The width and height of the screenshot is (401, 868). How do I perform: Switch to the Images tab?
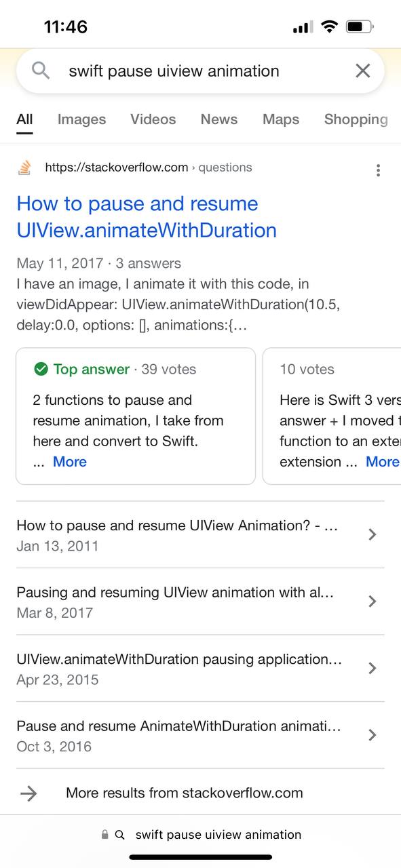click(81, 119)
